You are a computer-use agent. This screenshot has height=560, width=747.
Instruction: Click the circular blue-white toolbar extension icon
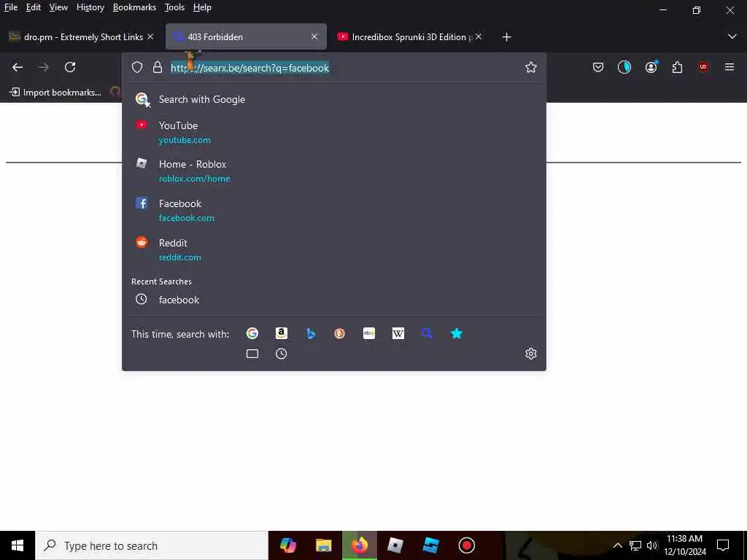(x=624, y=67)
